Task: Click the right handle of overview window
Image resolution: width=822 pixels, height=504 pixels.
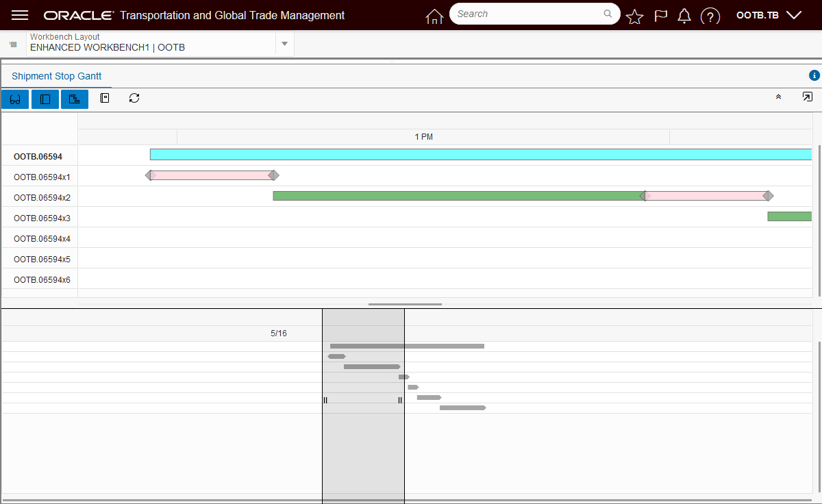Action: tap(400, 400)
